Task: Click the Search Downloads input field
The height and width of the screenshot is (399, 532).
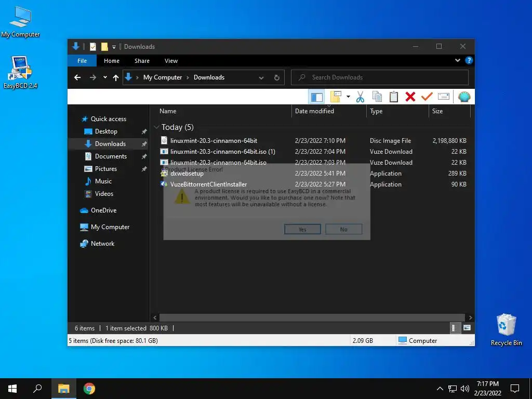Action: pyautogui.click(x=380, y=77)
